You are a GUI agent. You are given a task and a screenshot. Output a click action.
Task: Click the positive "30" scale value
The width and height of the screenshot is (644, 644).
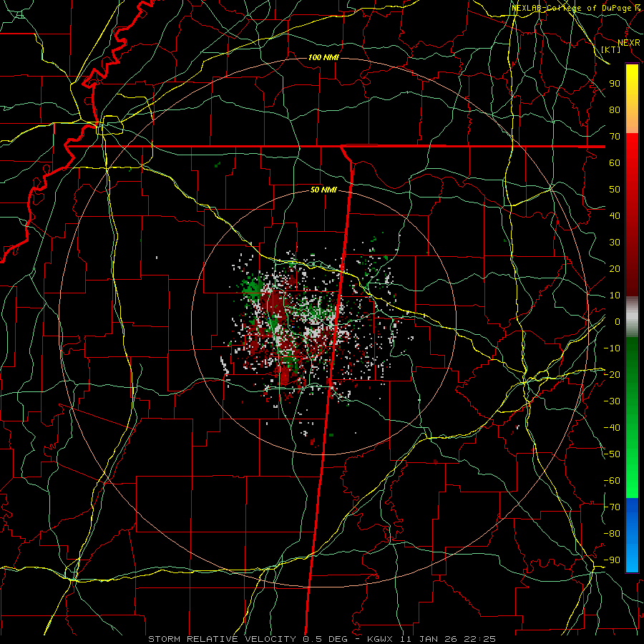coord(615,243)
